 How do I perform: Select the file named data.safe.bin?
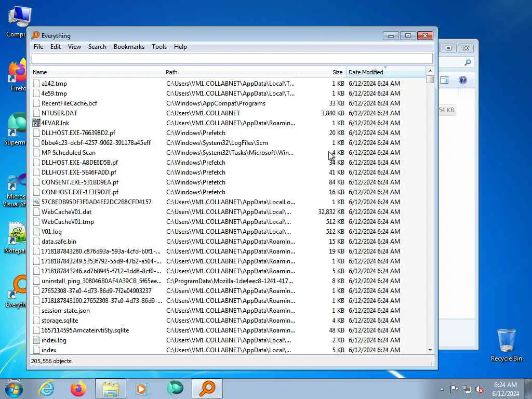pyautogui.click(x=59, y=242)
